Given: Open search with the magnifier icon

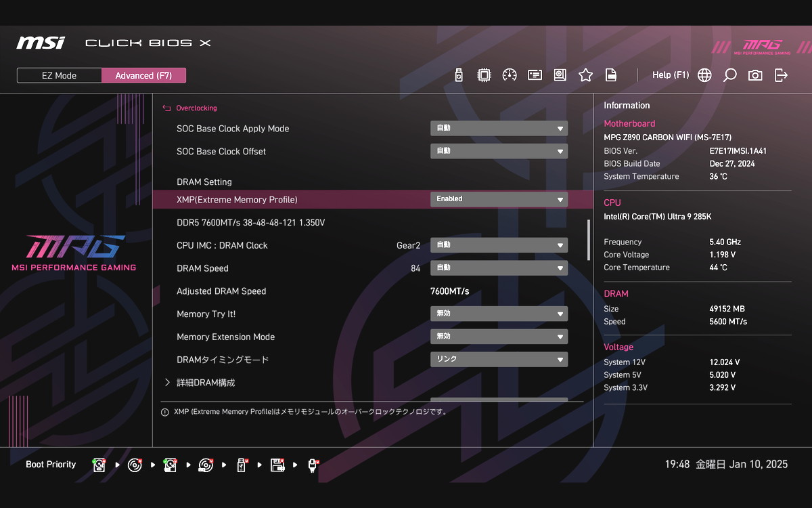Looking at the screenshot, I should tap(729, 75).
